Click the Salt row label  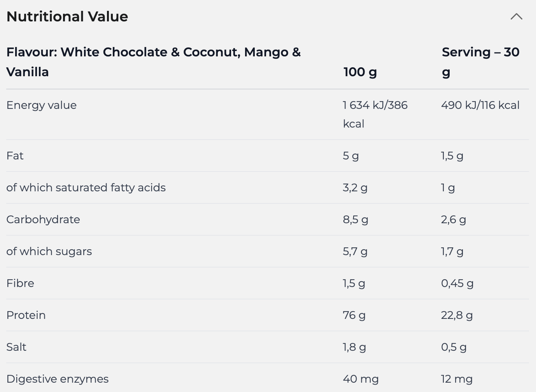point(16,347)
